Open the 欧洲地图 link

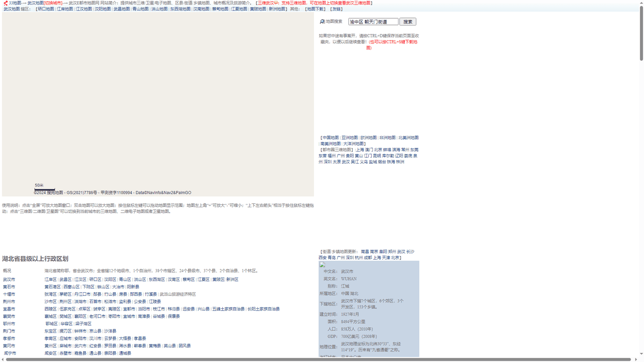[369, 138]
